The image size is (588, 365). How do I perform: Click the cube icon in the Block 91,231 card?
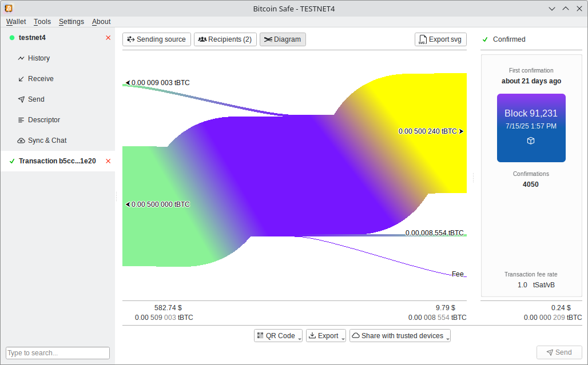click(x=531, y=141)
